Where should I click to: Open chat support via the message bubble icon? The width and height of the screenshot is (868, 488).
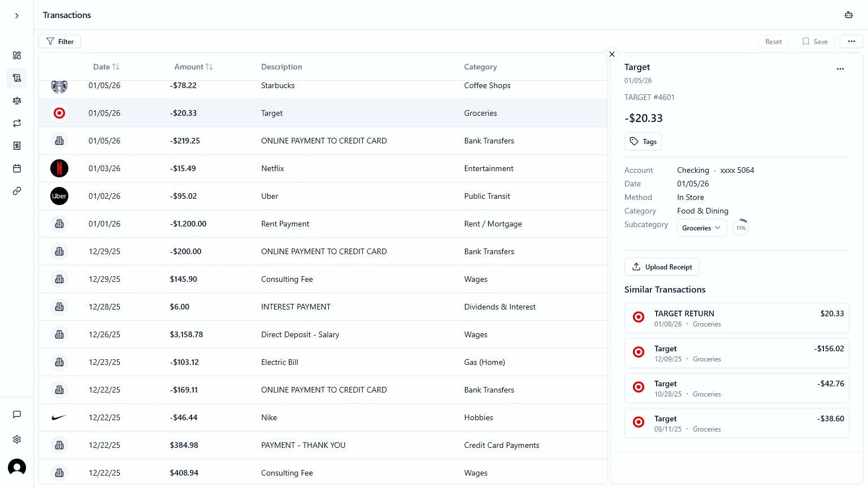pyautogui.click(x=17, y=415)
